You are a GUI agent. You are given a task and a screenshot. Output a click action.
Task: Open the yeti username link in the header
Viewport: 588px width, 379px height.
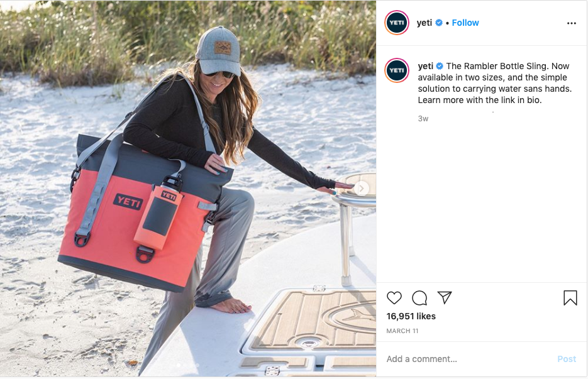[x=424, y=23]
